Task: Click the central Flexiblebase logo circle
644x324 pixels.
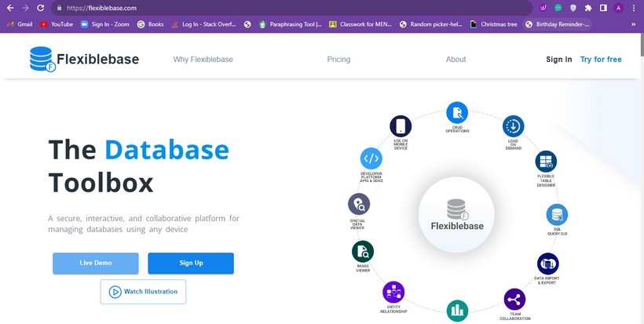Action: 456,214
